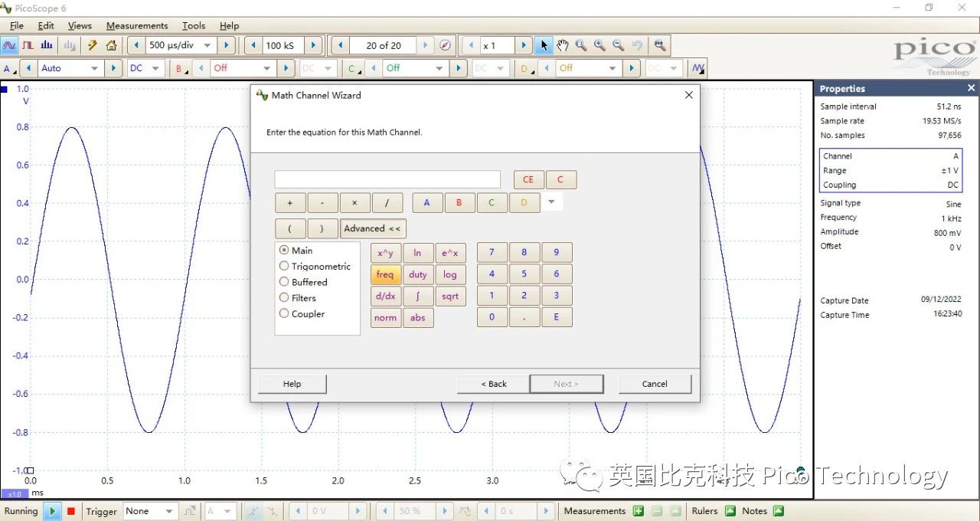Screen dimensions: 980x521
Task: Select the hand pan tool
Action: pyautogui.click(x=562, y=46)
